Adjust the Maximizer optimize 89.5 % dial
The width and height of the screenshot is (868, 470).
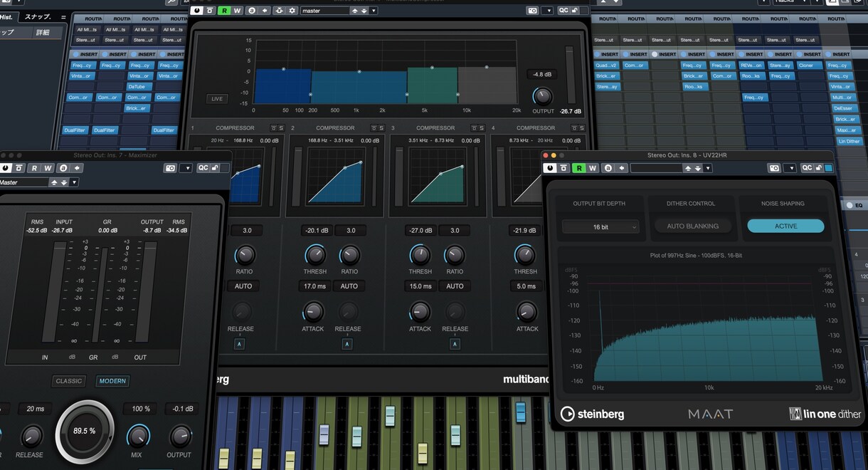85,432
